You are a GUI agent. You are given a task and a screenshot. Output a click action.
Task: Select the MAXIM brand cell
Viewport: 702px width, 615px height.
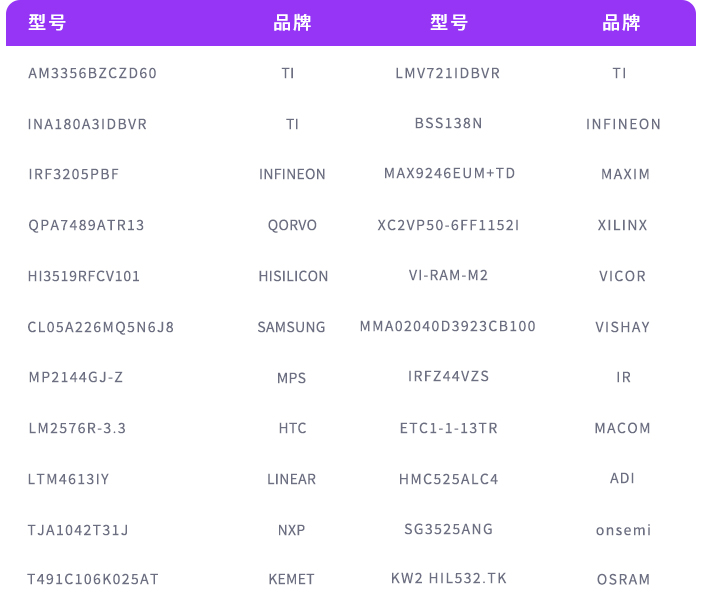tap(625, 175)
